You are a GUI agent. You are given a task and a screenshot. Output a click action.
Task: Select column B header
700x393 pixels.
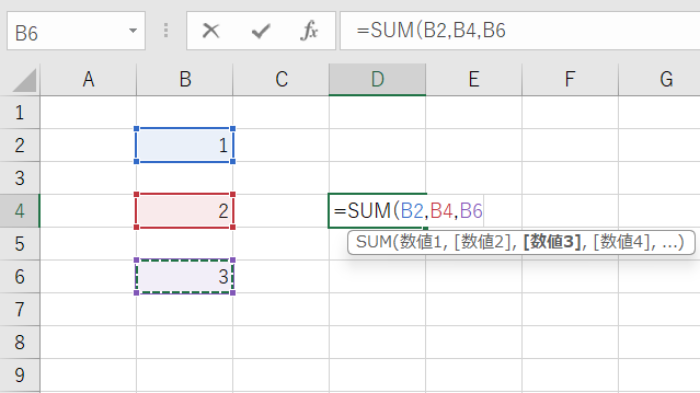point(185,79)
